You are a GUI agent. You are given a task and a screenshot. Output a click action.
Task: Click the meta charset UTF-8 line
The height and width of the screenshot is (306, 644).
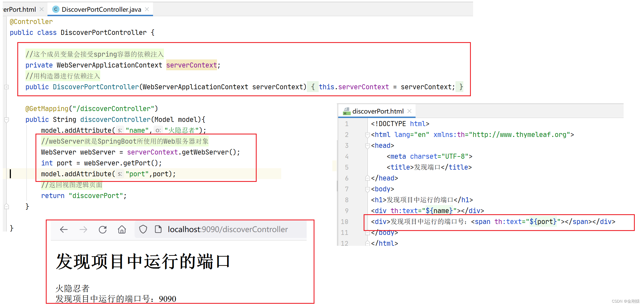pos(430,156)
